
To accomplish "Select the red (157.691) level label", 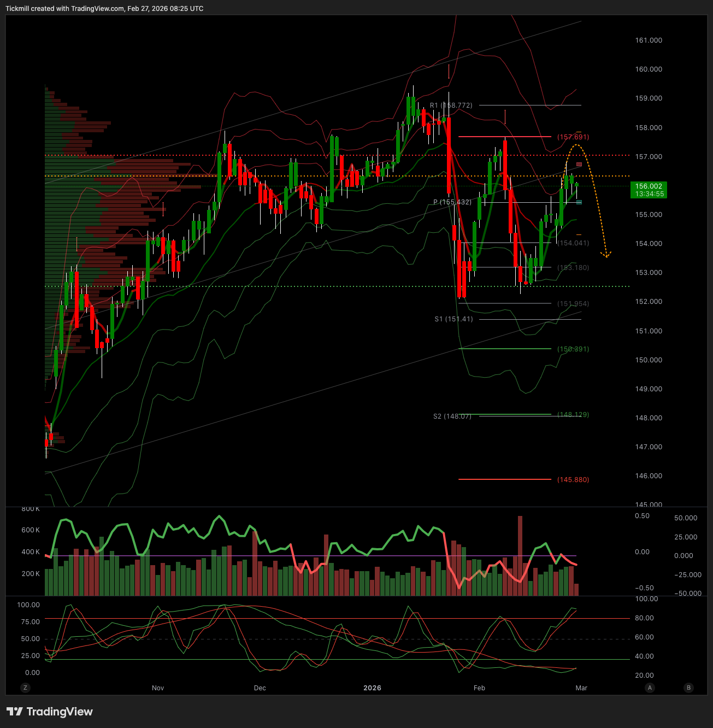I will pyautogui.click(x=573, y=137).
